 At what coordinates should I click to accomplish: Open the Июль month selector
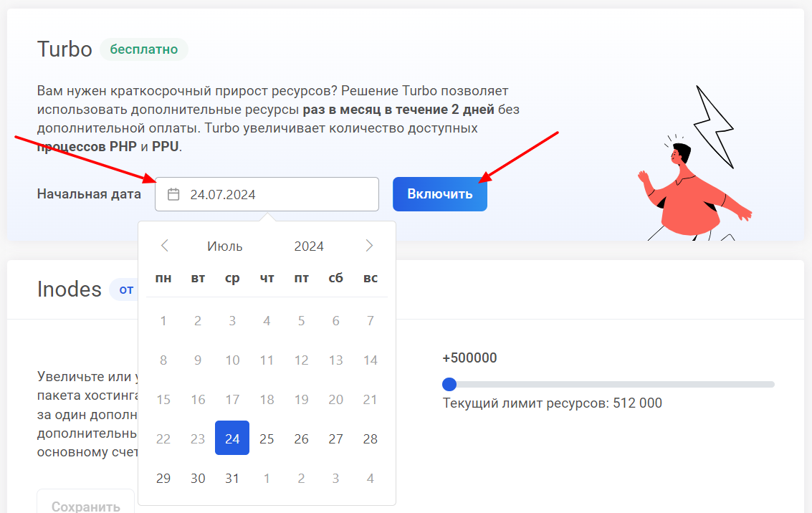[225, 246]
